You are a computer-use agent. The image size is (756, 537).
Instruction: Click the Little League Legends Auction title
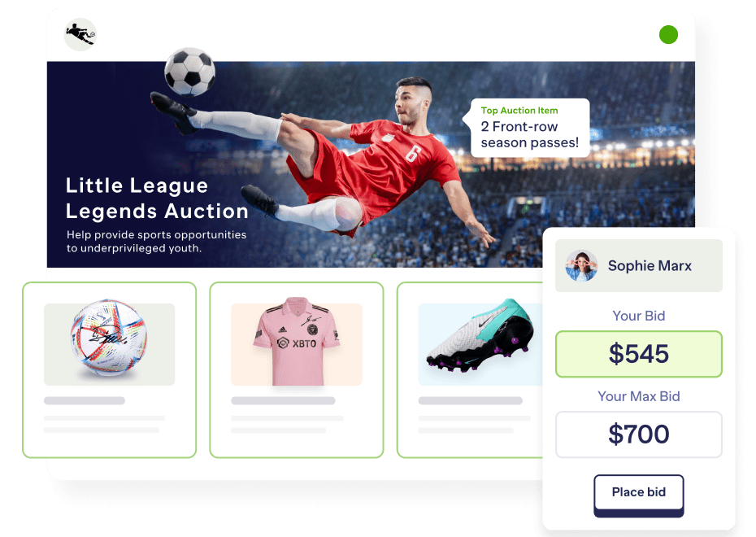click(157, 199)
